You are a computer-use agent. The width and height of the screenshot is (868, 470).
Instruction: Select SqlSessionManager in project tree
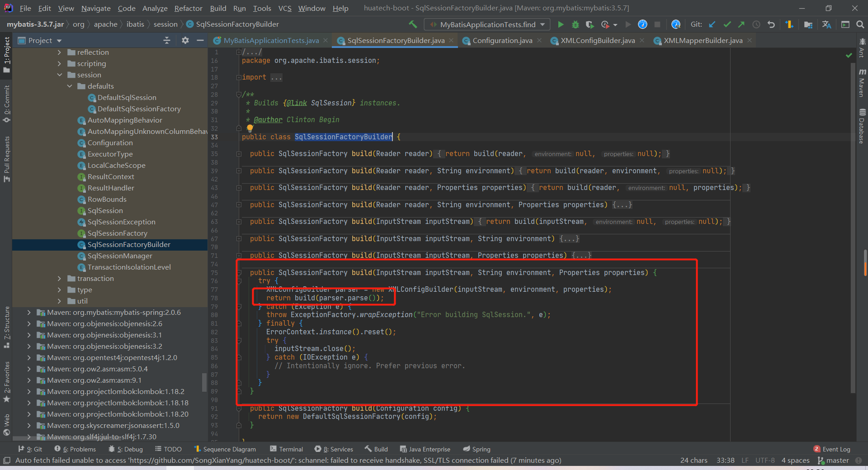pyautogui.click(x=120, y=256)
